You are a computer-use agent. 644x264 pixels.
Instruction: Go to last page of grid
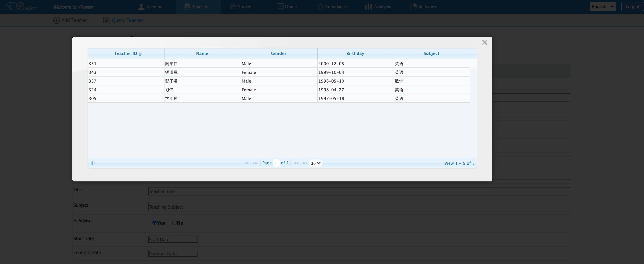pos(305,163)
